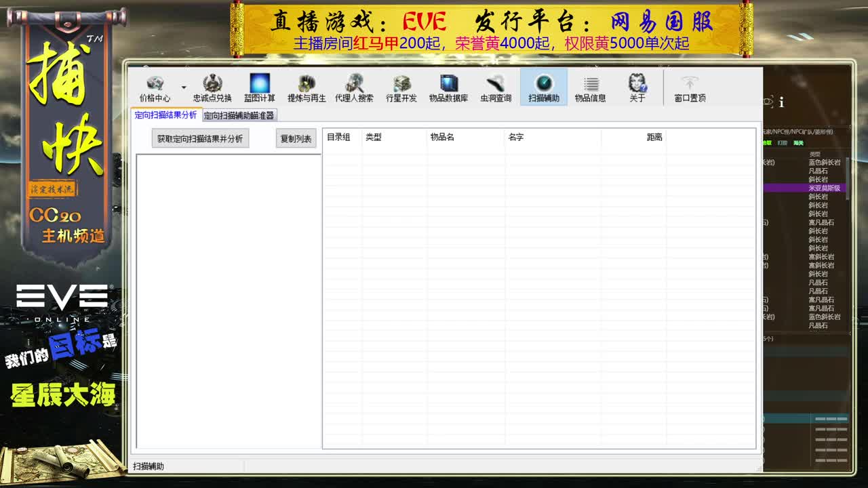Sort by the 目录组 column header
868x488 pixels.
click(342, 137)
